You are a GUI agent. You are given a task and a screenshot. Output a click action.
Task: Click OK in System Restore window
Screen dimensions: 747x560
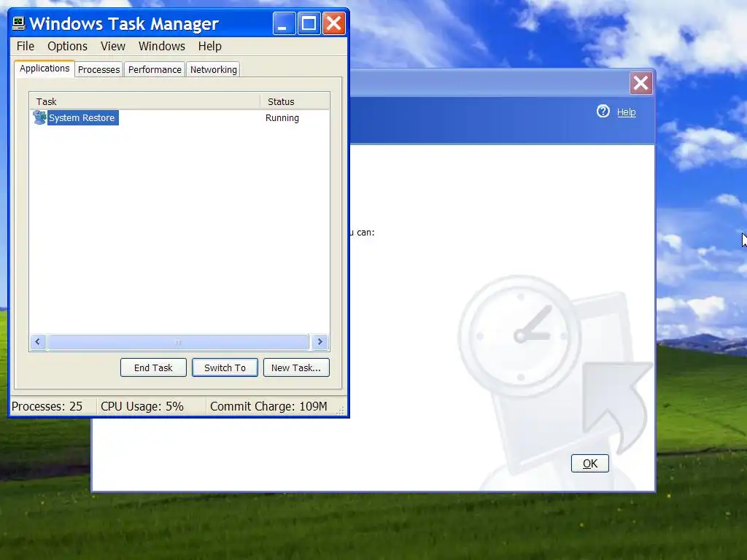(x=589, y=463)
